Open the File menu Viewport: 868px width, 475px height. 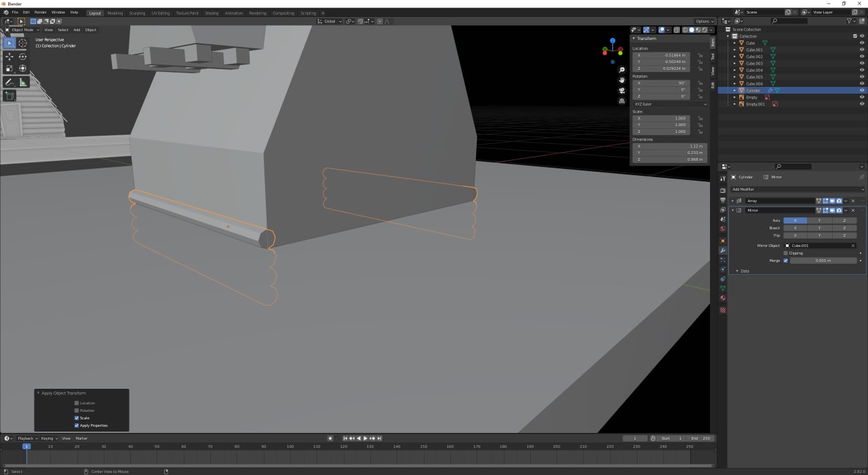pyautogui.click(x=14, y=12)
